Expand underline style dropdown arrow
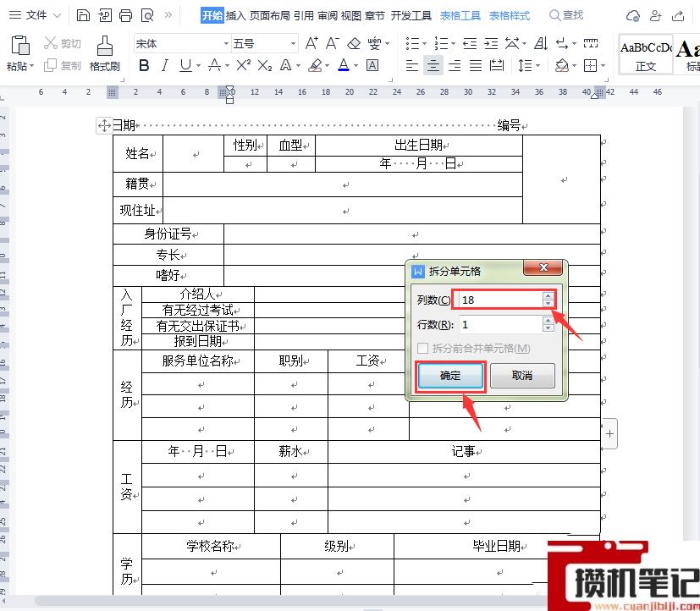Image resolution: width=700 pixels, height=611 pixels. coord(198,66)
